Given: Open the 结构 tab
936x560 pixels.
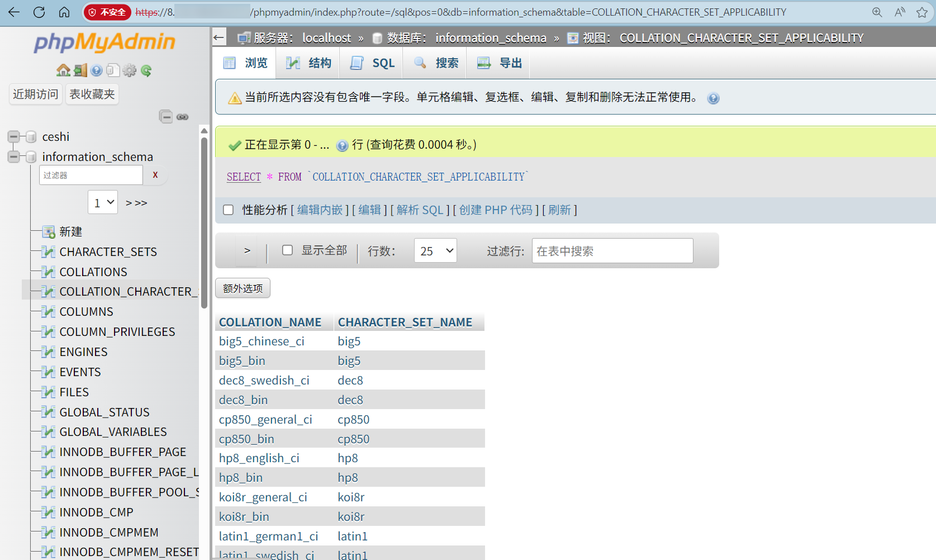Looking at the screenshot, I should pos(308,63).
